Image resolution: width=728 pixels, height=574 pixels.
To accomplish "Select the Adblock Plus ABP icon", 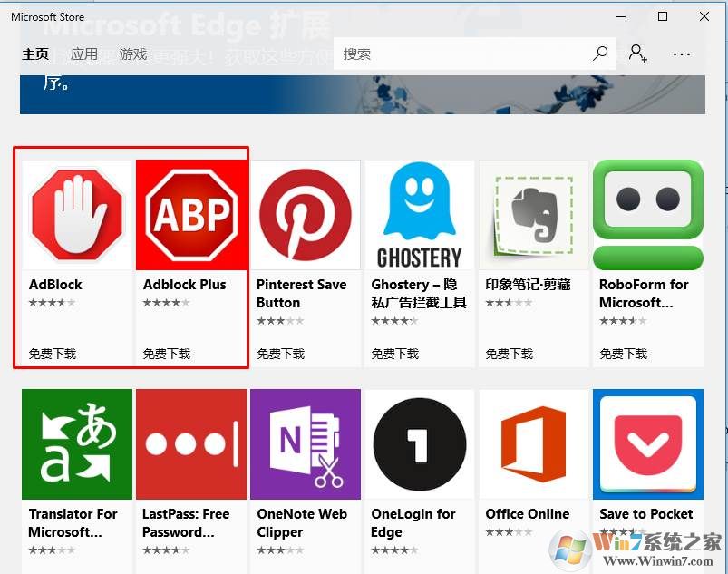I will tap(191, 215).
